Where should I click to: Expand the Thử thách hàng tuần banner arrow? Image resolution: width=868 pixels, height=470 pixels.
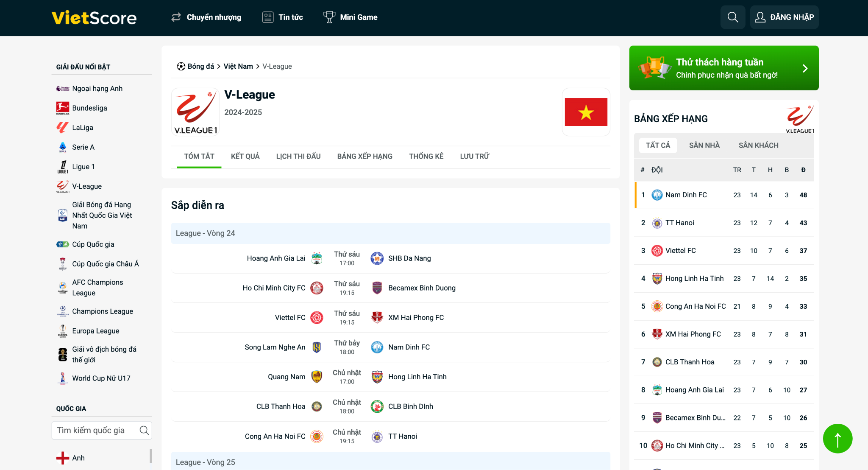click(805, 68)
